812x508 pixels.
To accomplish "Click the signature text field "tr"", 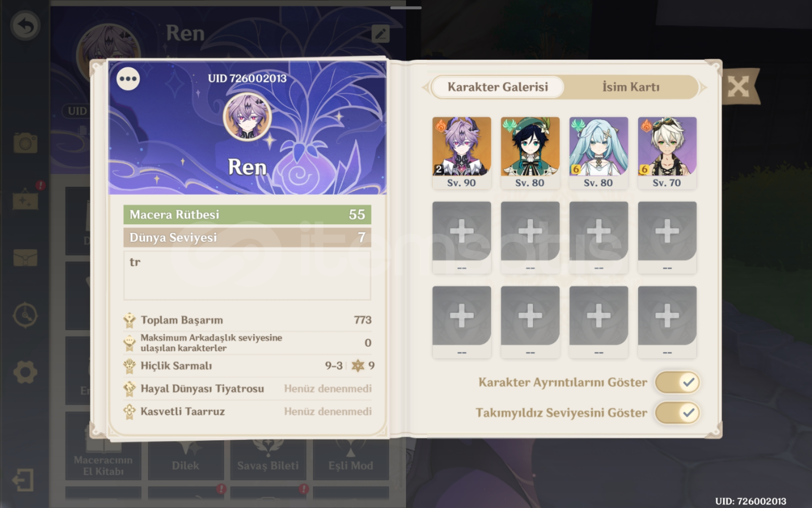I will click(247, 275).
